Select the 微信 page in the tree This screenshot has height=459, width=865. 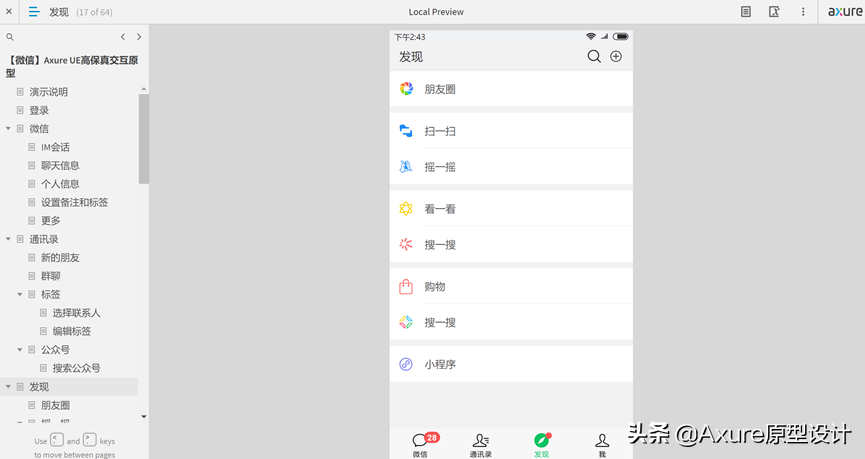point(39,129)
